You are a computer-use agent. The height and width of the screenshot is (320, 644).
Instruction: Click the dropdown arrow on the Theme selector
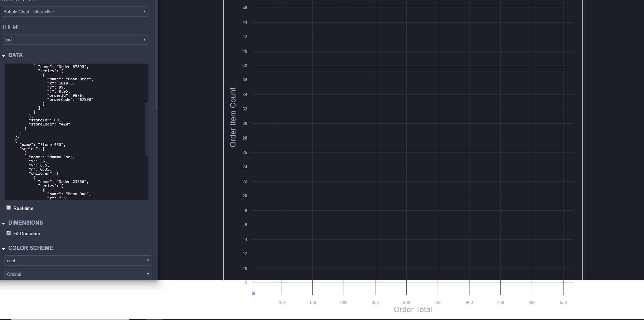(x=145, y=39)
